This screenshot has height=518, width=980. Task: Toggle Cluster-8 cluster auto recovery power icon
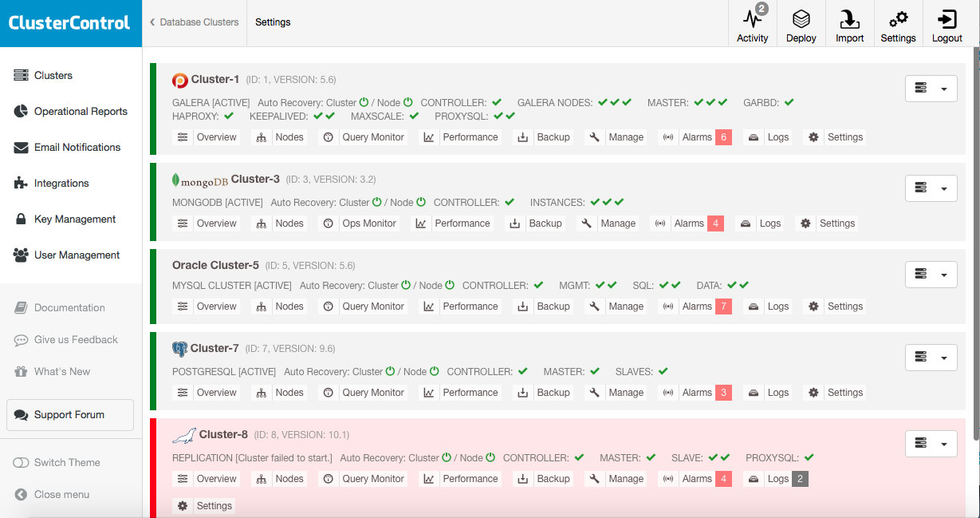(446, 457)
